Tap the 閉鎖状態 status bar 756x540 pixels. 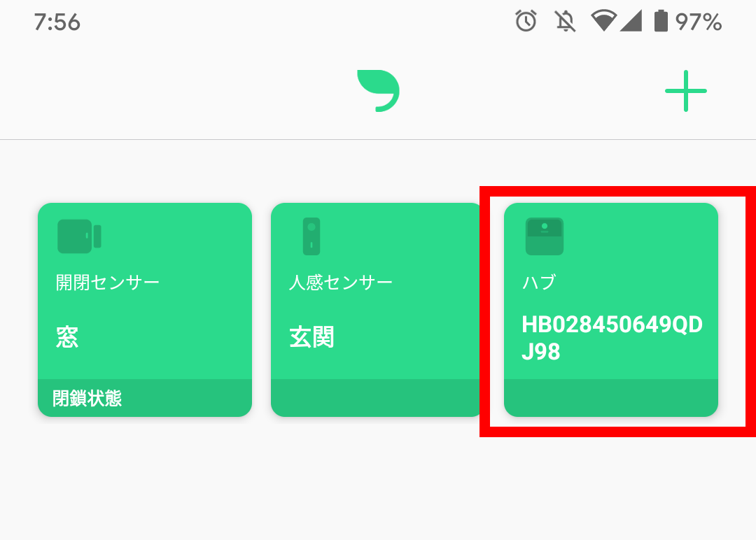pos(145,399)
